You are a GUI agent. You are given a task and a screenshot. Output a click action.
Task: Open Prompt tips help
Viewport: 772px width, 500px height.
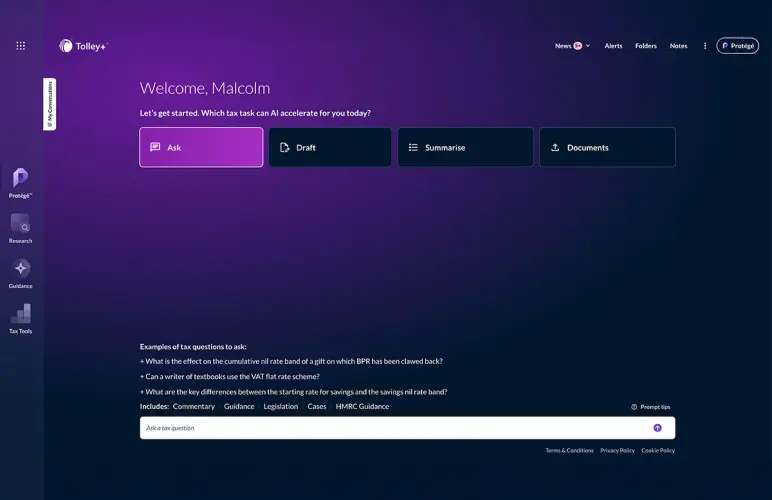pyautogui.click(x=651, y=407)
